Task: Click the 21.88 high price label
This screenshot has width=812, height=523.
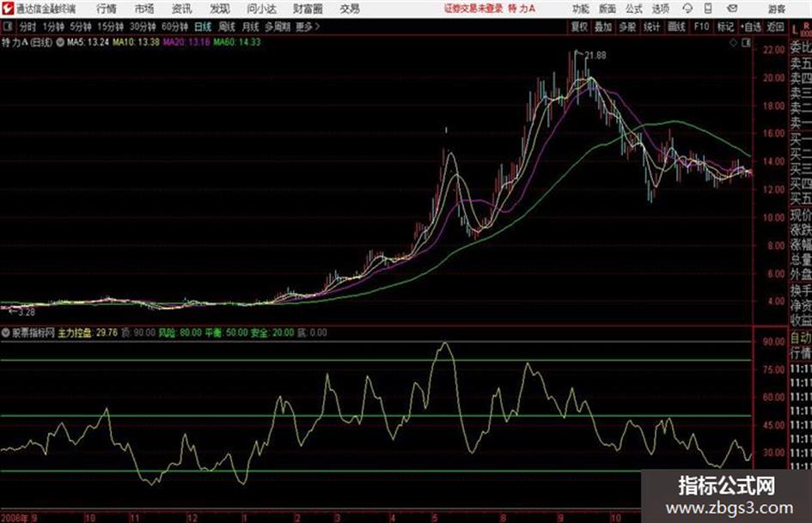Action: click(595, 55)
